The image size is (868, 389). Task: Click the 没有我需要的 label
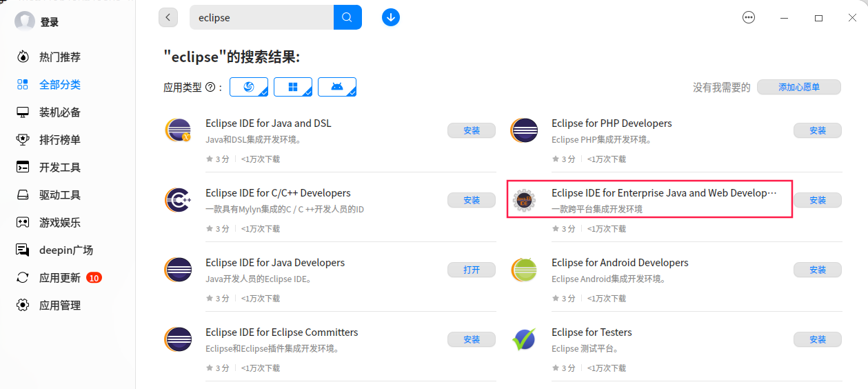[x=722, y=88]
